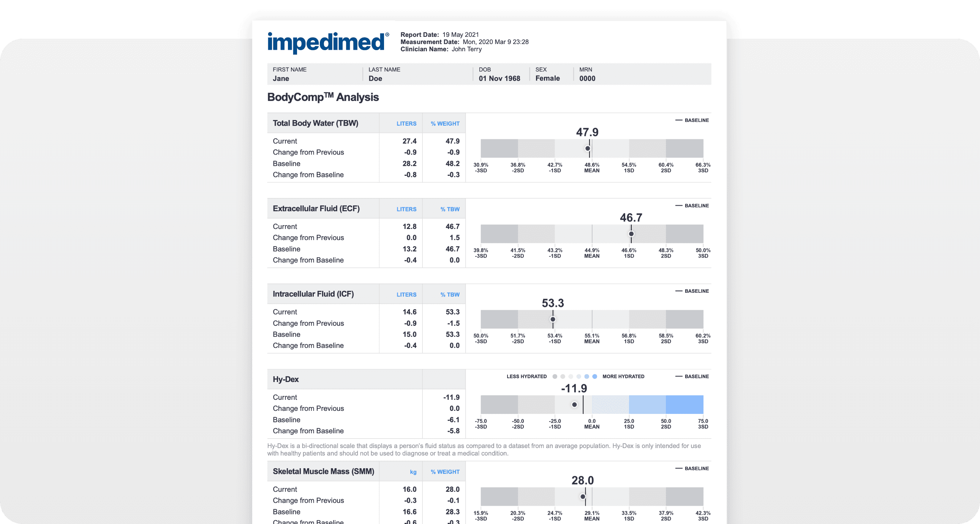Click Hy-Dex Current value -11.9
980x524 pixels.
point(451,398)
